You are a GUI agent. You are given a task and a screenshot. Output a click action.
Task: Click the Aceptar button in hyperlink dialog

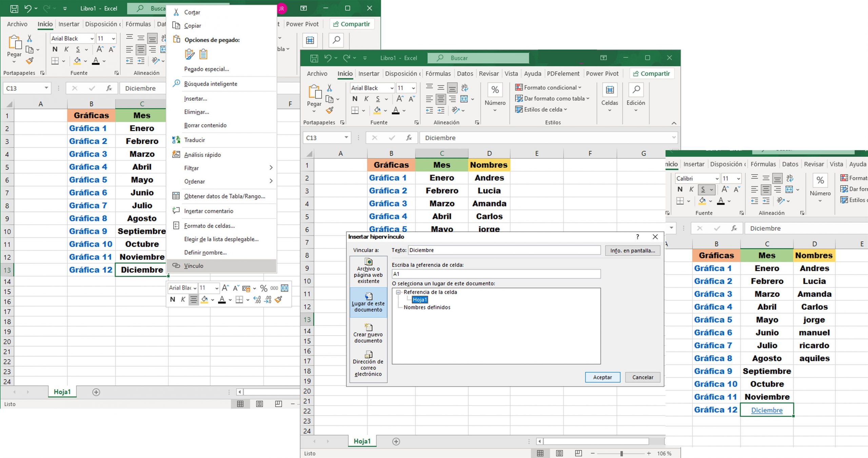(603, 377)
